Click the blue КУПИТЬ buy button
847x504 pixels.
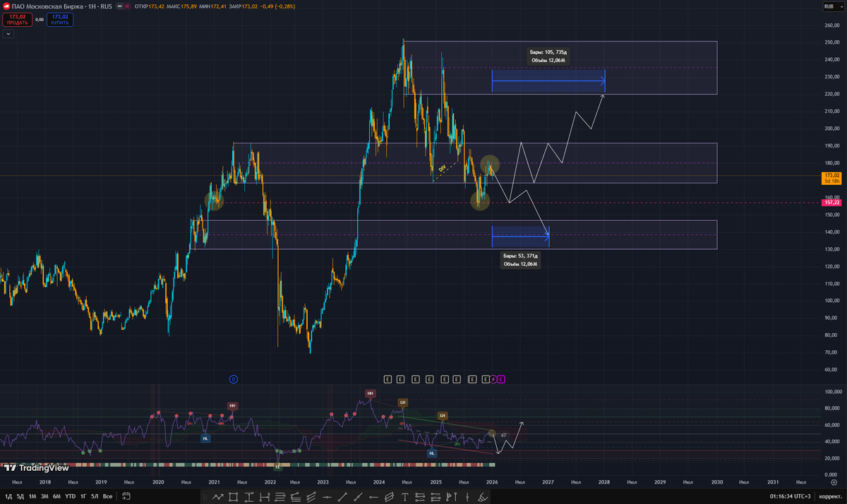59,18
